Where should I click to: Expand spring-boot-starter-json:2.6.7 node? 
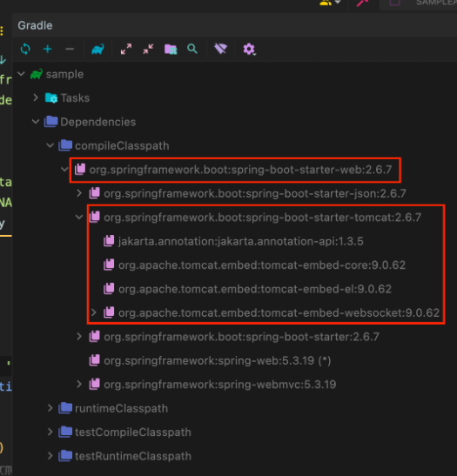[x=79, y=193]
